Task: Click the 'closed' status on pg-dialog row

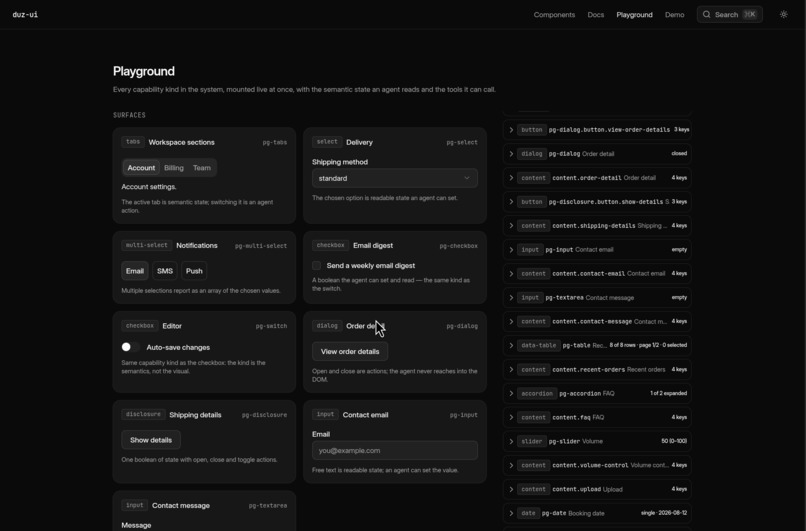Action: 679,154
